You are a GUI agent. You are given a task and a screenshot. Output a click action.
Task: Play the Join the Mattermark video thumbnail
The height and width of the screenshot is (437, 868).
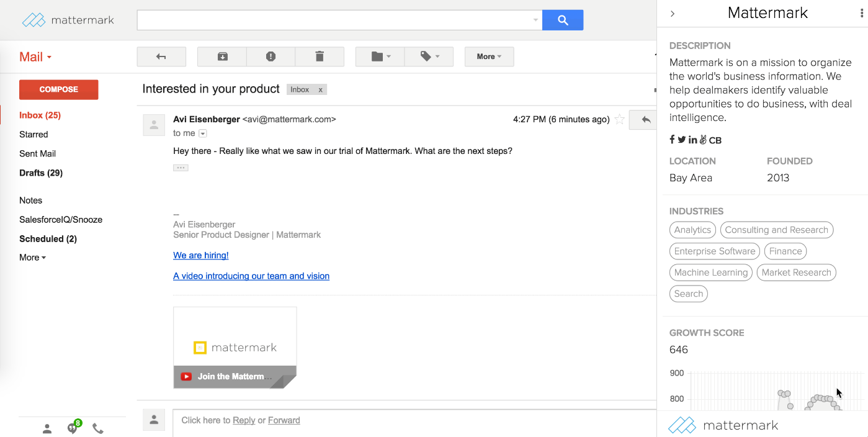235,348
